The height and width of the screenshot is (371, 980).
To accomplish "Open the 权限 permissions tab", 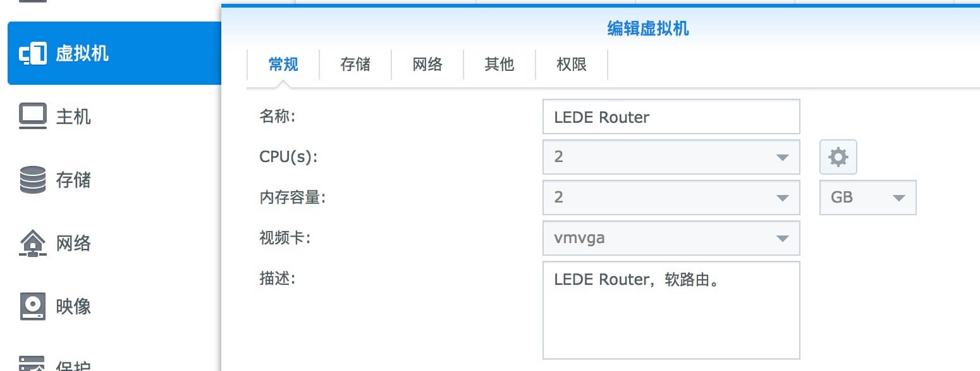I will point(572,64).
